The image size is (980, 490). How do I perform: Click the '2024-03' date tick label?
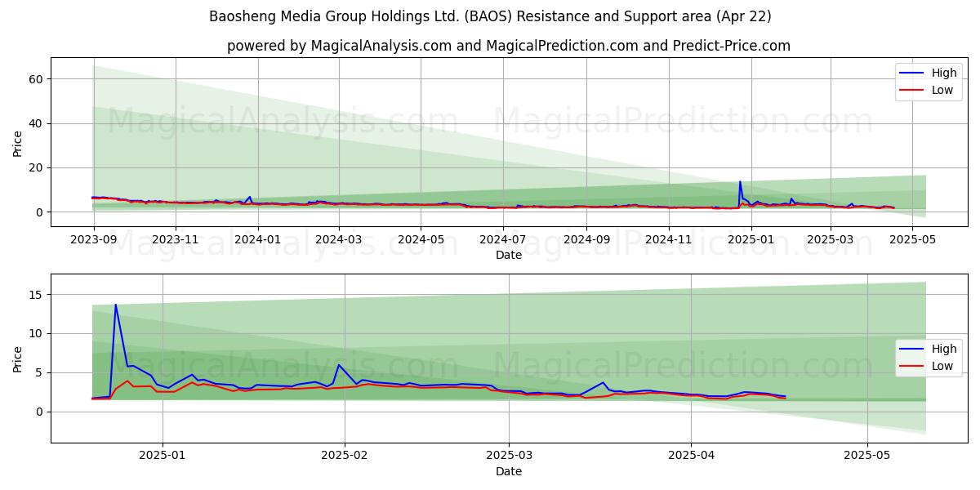[x=338, y=239]
